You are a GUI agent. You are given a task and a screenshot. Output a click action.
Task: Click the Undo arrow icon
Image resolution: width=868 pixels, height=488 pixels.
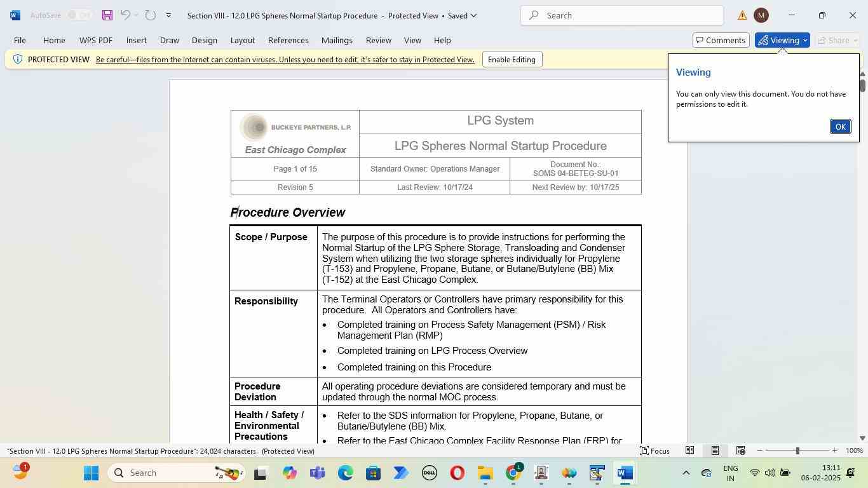125,15
